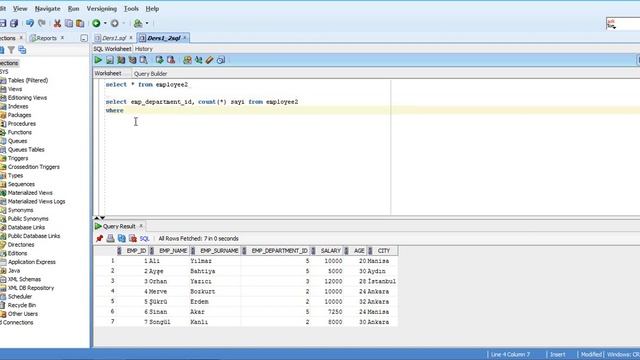Open the Tools menu
This screenshot has width=640, height=360.
[x=131, y=9]
